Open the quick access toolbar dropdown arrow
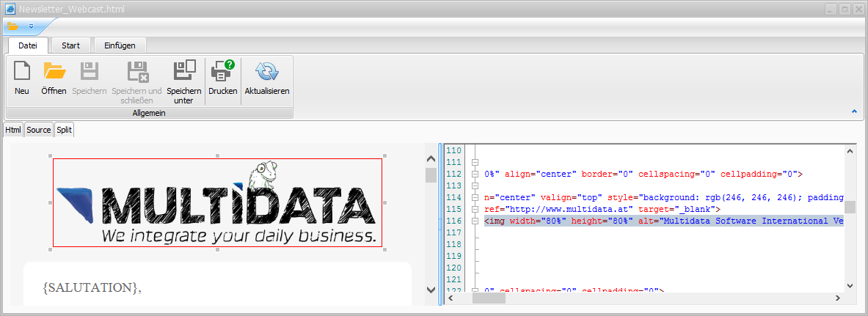The image size is (868, 316). click(31, 26)
